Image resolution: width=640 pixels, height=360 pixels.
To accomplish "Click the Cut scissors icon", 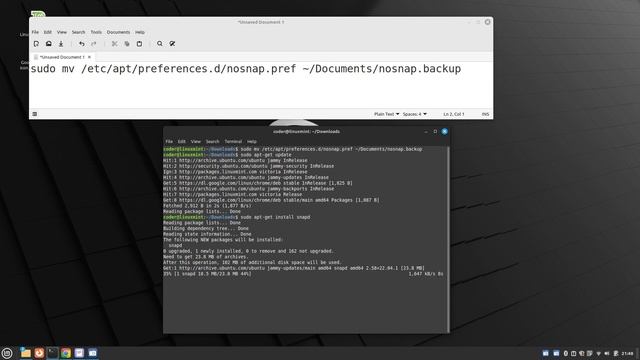I will coord(115,44).
